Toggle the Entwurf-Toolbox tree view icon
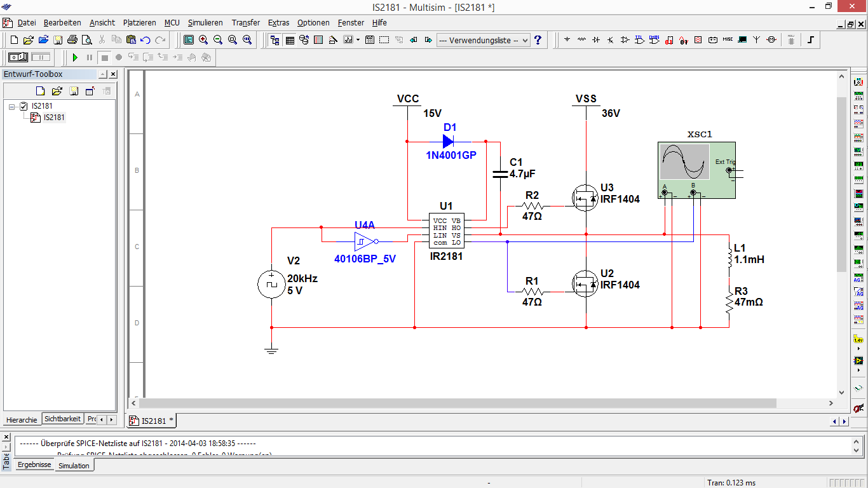The width and height of the screenshot is (868, 488). (x=275, y=39)
